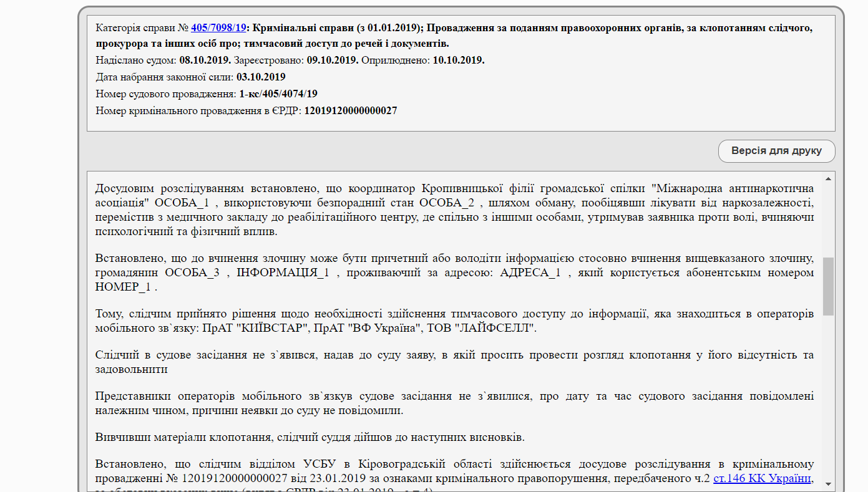Click the legal force date 03.10.2019
Viewport: 868px width, 492px height.
click(261, 77)
